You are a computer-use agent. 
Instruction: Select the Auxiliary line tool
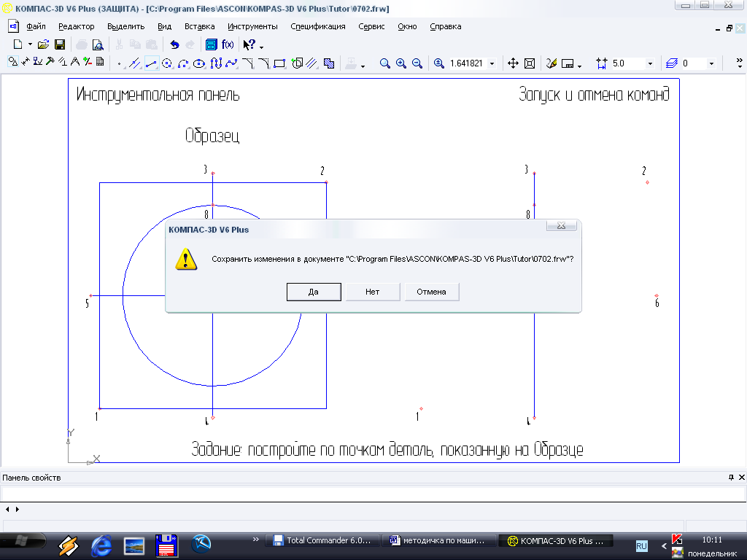135,63
